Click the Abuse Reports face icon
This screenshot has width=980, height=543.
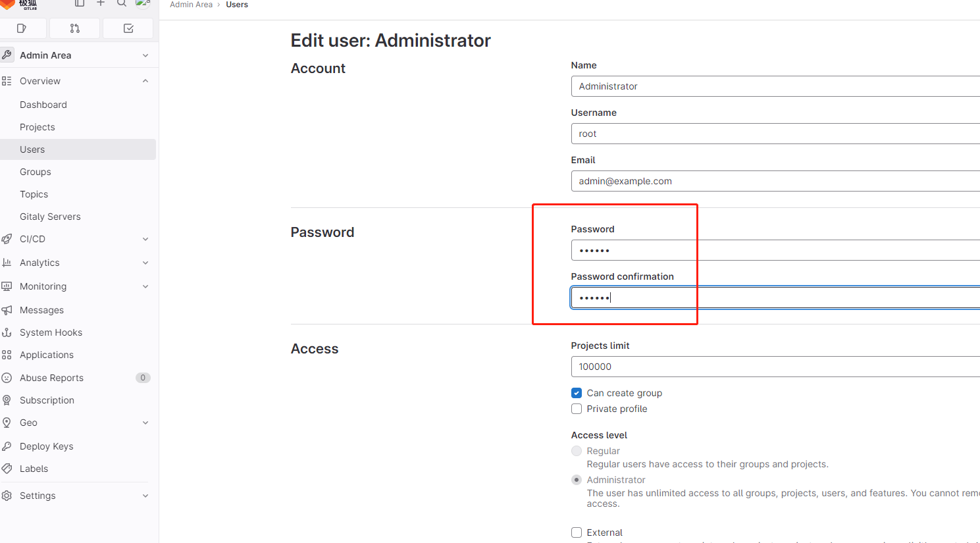click(7, 378)
